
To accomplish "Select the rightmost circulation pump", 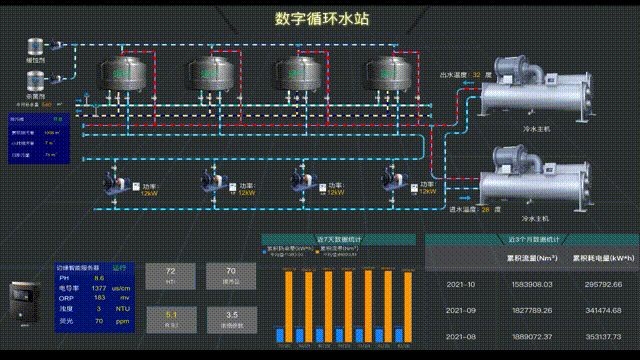I will [394, 180].
